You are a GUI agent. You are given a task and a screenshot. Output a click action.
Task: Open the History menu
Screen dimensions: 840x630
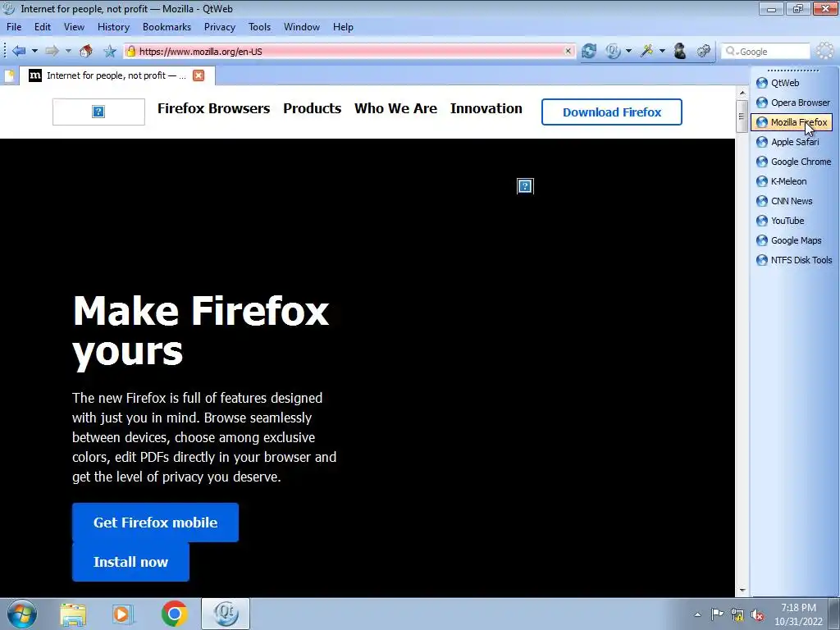click(x=113, y=27)
